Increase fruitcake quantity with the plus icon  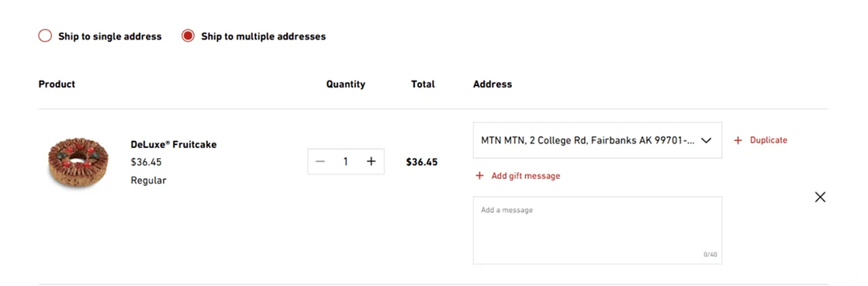coord(371,161)
